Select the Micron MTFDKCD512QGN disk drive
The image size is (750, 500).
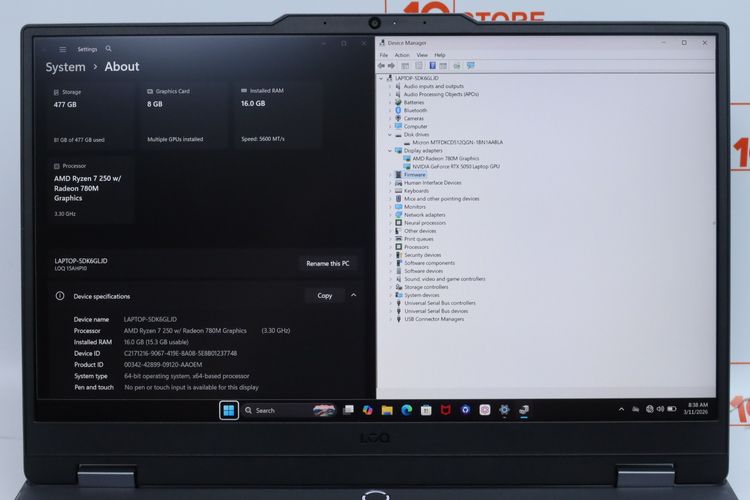coord(457,143)
